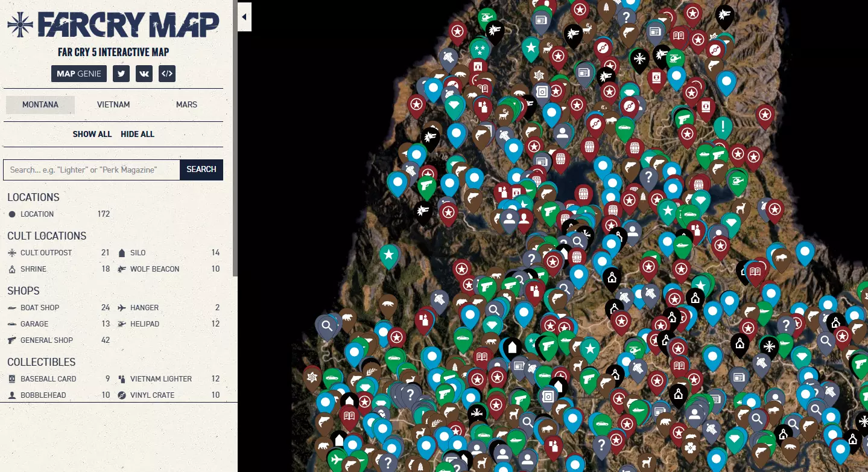Click the CULT LOCATIONS section heading
This screenshot has height=472, width=868.
coord(47,236)
